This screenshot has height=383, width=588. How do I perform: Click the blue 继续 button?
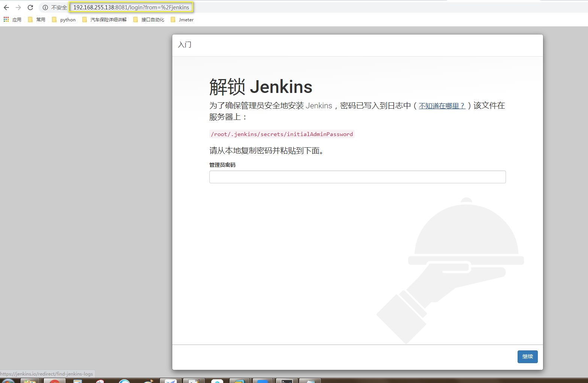[x=527, y=357]
